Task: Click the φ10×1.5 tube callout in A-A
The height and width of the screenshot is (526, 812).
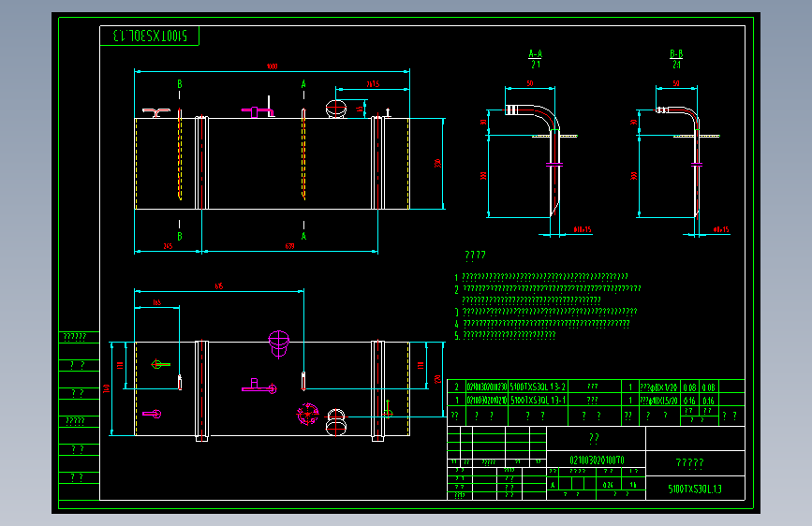Action: click(x=583, y=229)
